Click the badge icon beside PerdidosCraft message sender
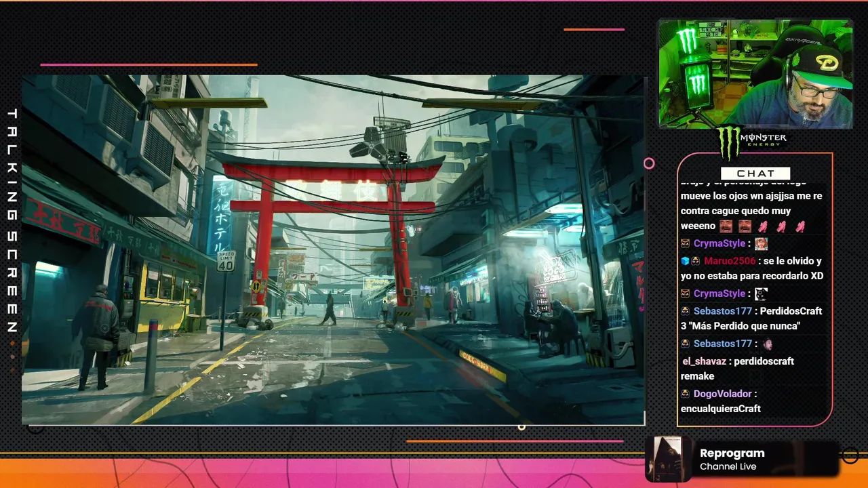868x488 pixels. 686,311
